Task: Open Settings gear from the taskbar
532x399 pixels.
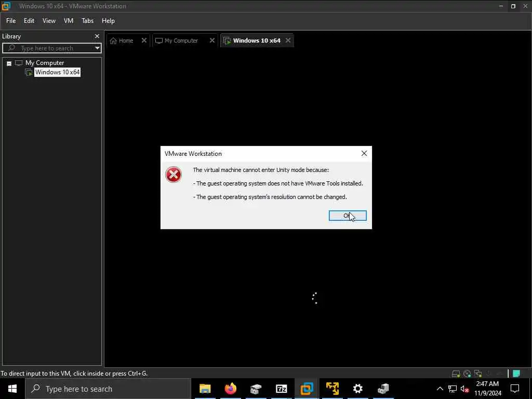Action: coord(357,389)
